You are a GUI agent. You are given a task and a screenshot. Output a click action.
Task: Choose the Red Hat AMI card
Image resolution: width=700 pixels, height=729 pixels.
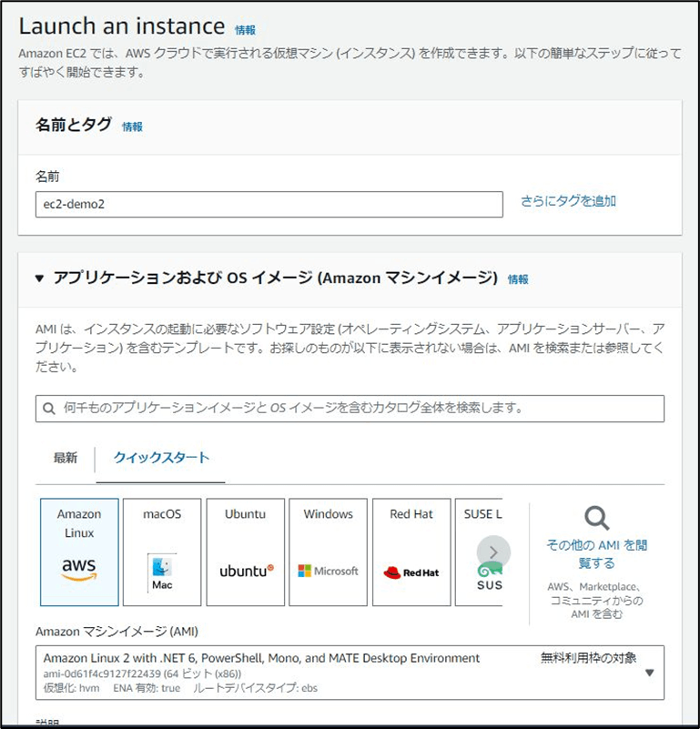pos(411,552)
